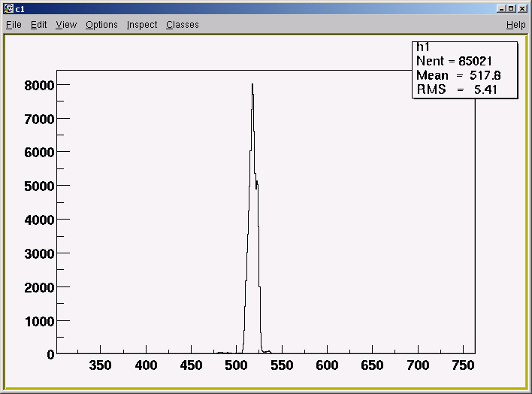
Task: Select the Mean = 517.8 stats line
Action: pyautogui.click(x=458, y=75)
